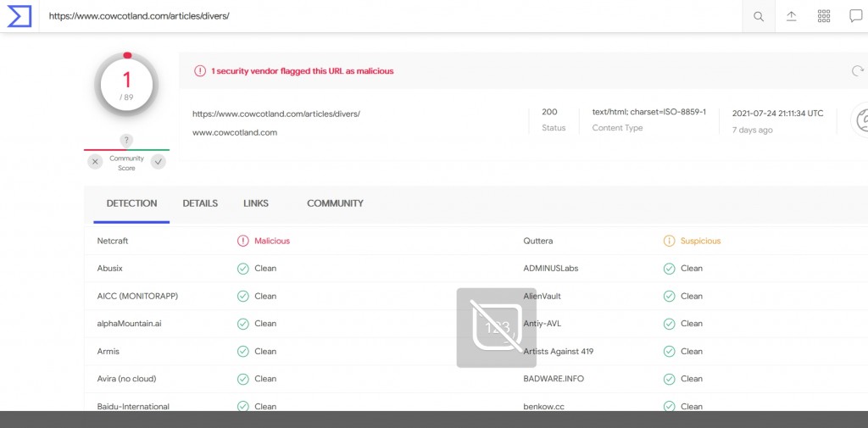Vote harmless with the checkmark button
Screen dimensions: 868x428
159,162
